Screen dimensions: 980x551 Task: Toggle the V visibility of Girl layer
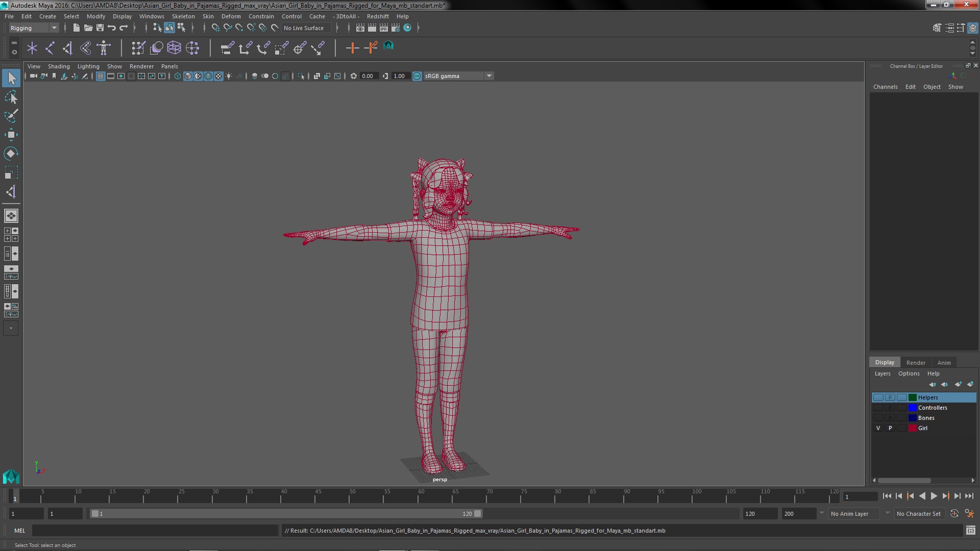[x=878, y=428]
